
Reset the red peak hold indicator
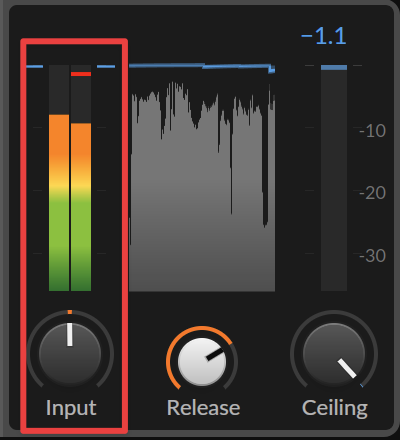[81, 74]
